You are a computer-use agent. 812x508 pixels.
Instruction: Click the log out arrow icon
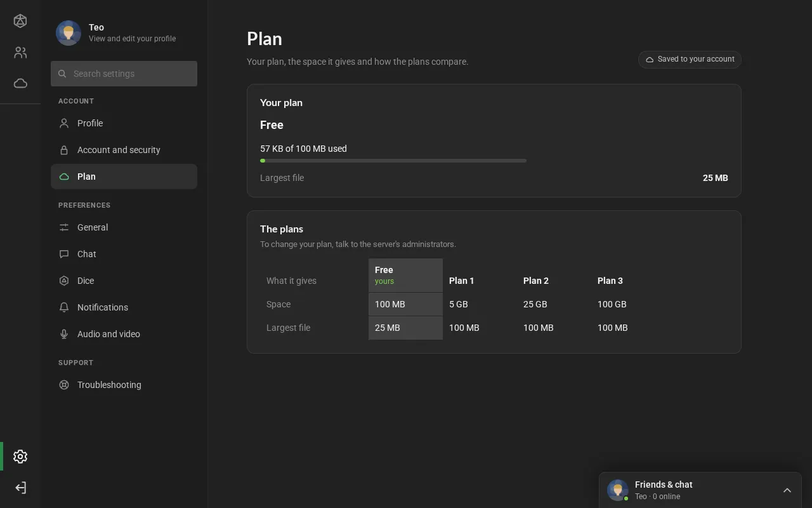click(20, 488)
